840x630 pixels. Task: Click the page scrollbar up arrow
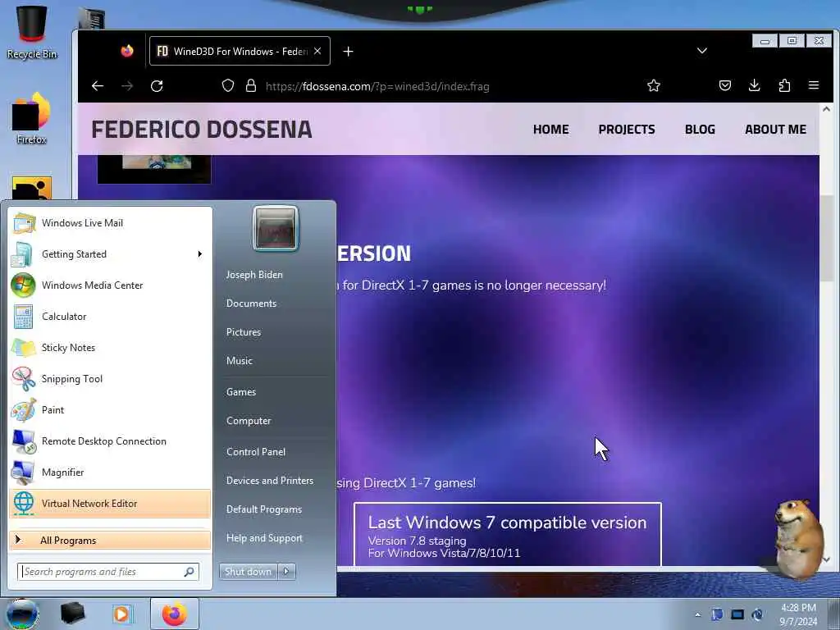click(x=826, y=109)
